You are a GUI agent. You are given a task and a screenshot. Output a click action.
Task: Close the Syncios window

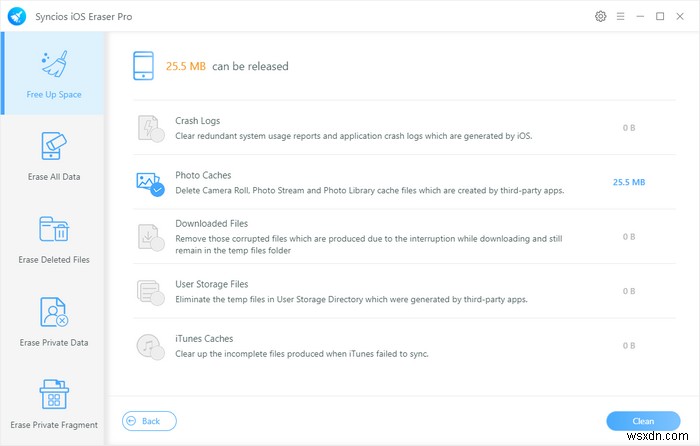click(x=680, y=17)
